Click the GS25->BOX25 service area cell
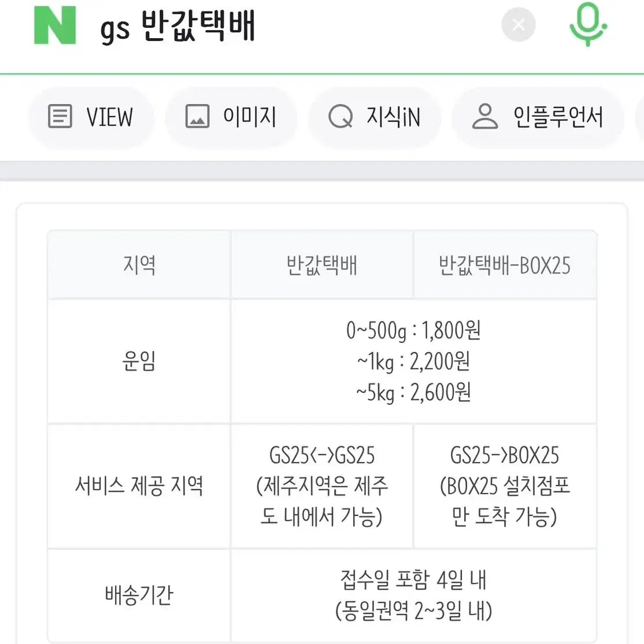The image size is (644, 644). tap(505, 486)
